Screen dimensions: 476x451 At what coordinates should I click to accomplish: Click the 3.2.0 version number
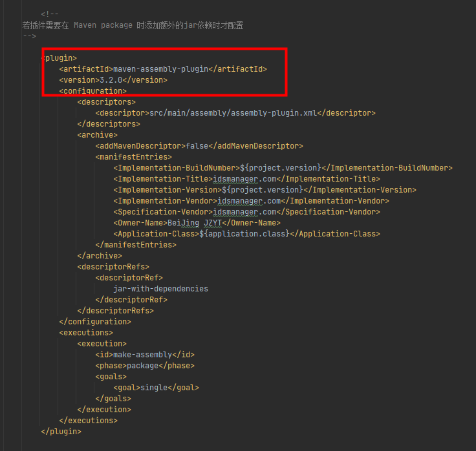point(111,80)
